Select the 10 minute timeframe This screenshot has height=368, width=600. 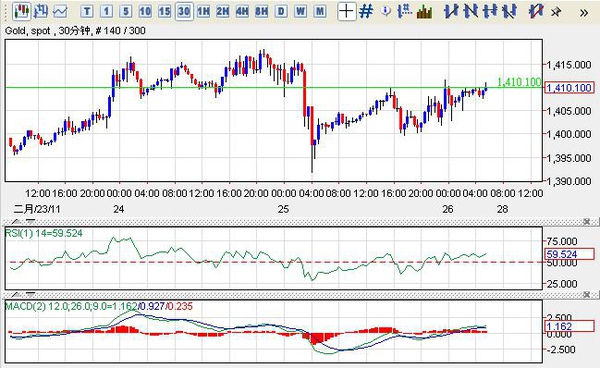tap(145, 11)
